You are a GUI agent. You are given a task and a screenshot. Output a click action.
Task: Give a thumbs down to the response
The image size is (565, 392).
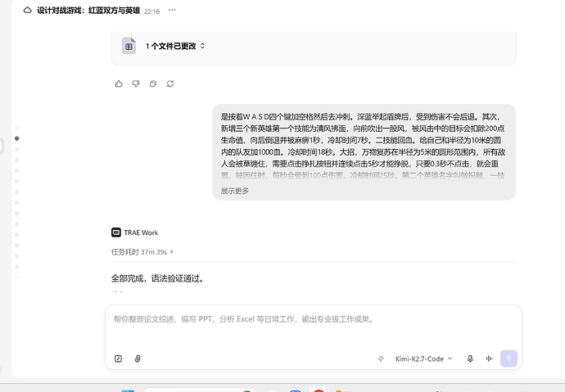pos(136,83)
